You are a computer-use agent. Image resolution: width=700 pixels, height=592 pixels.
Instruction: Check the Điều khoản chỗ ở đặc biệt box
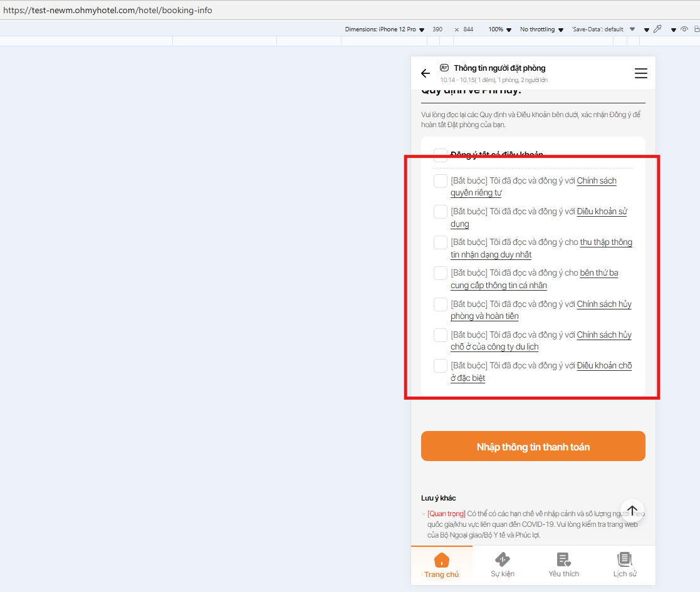440,366
